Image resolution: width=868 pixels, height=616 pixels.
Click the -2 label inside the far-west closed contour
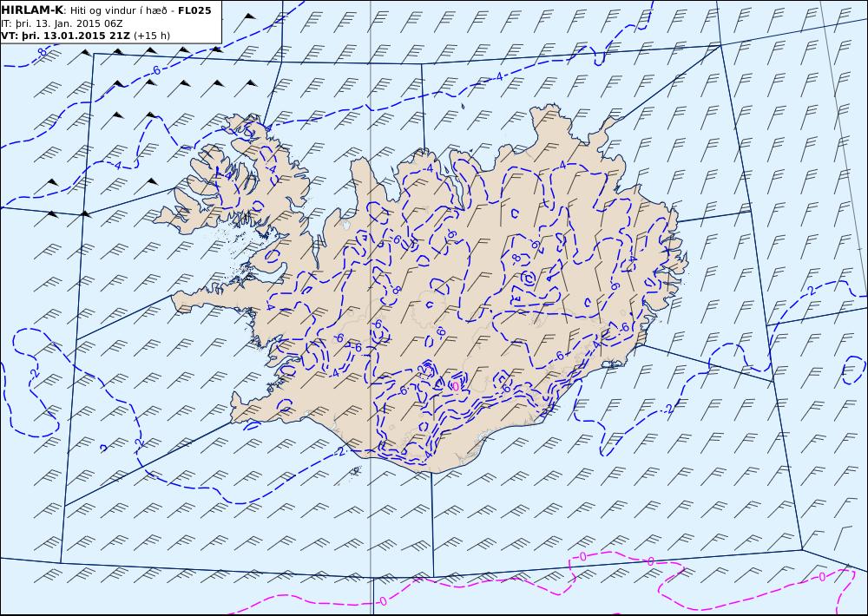coord(35,374)
